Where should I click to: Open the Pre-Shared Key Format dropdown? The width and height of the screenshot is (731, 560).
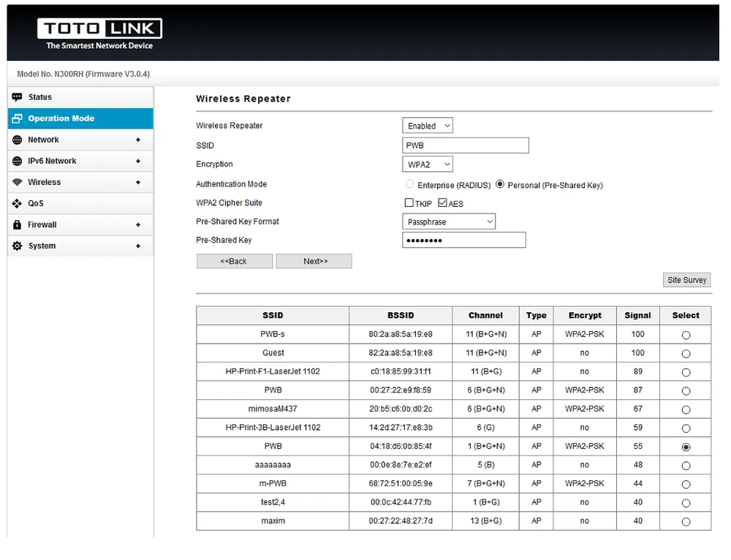tap(449, 222)
